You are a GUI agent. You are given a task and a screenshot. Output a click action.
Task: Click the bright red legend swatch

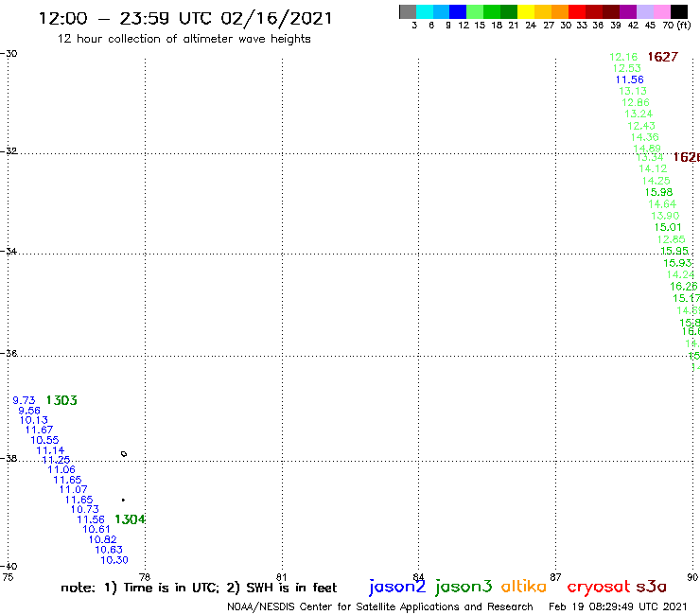click(577, 11)
